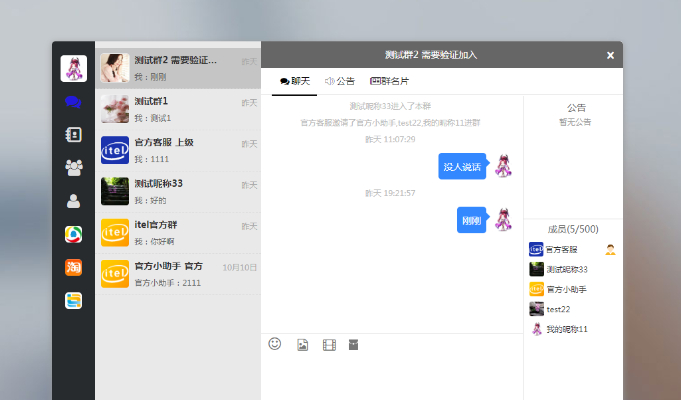The image size is (681, 400).
Task: Launch the colorful ring app icon
Action: tap(73, 234)
